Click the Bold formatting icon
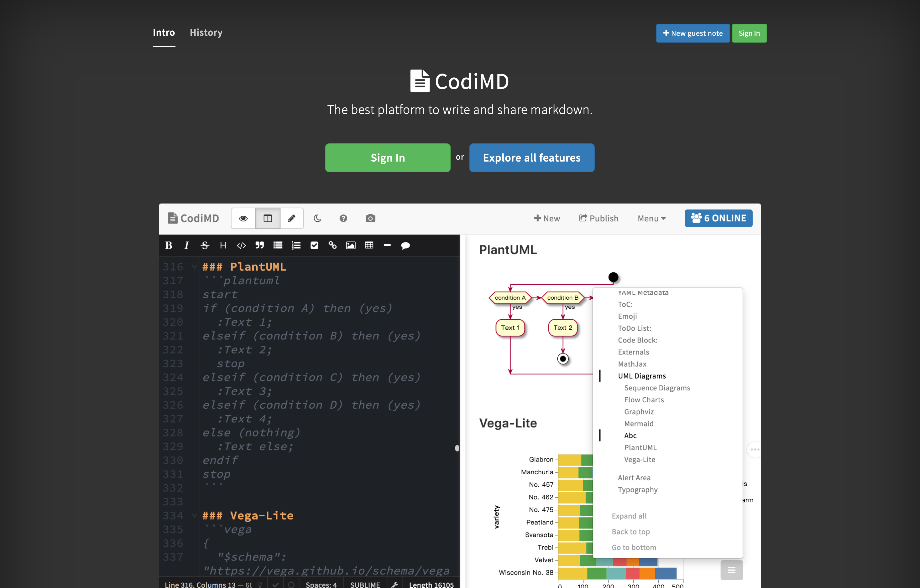920x588 pixels. coord(169,245)
